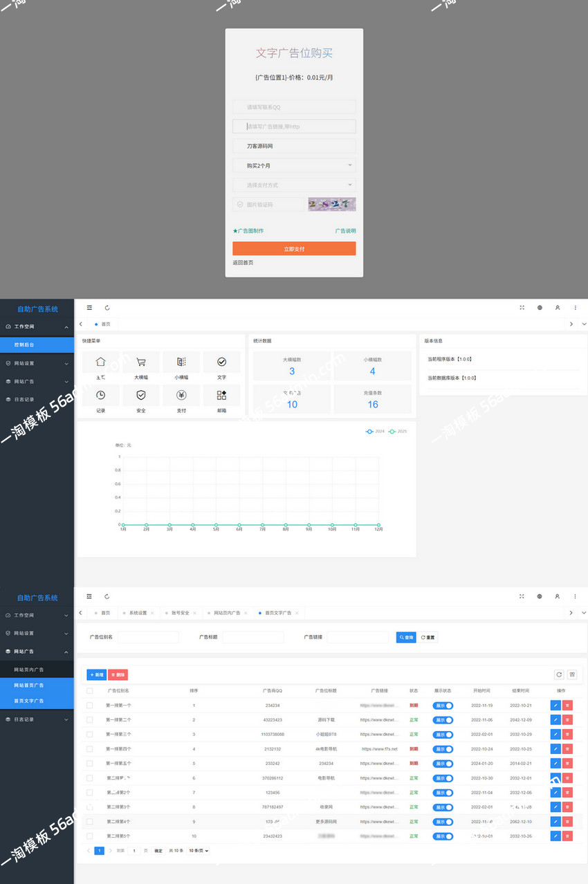Screen dimensions: 588x884
Task: Open the 10 条/页 page size dropdown
Action: tap(199, 851)
